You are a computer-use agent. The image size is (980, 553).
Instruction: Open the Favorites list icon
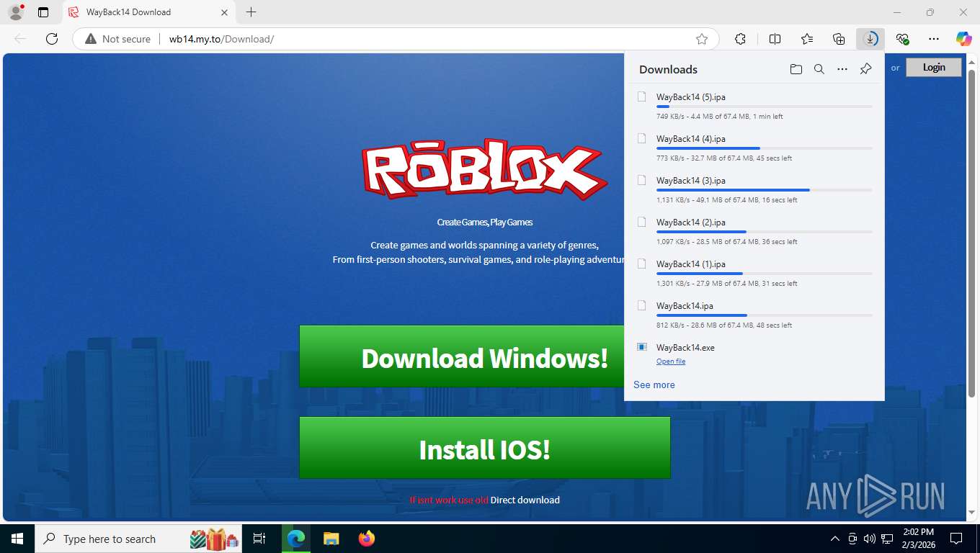[x=807, y=39]
